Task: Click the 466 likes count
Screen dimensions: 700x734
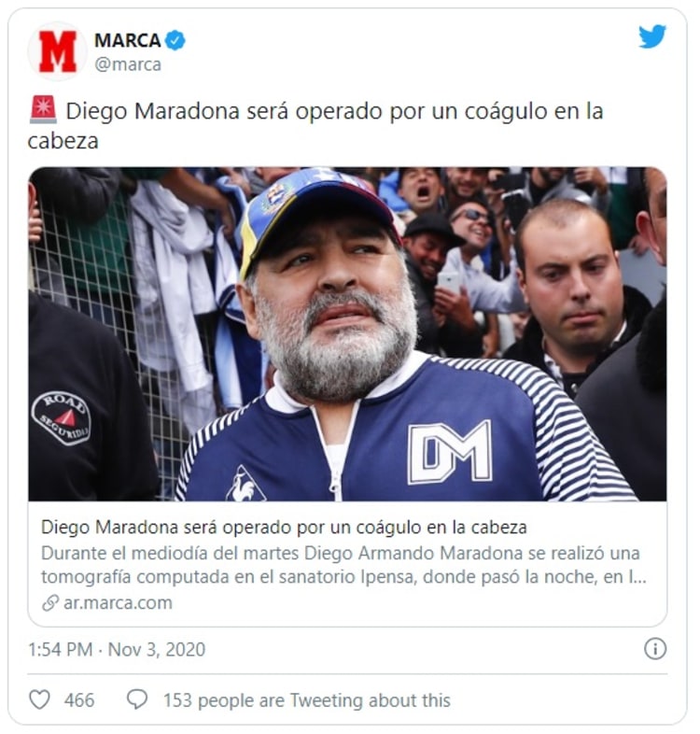Action: tap(79, 700)
